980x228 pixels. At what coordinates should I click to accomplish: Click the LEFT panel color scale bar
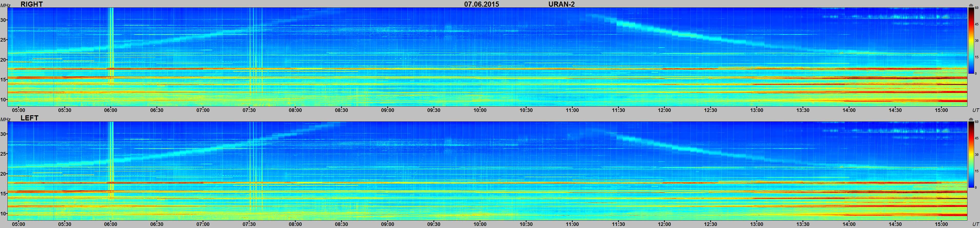pyautogui.click(x=971, y=155)
